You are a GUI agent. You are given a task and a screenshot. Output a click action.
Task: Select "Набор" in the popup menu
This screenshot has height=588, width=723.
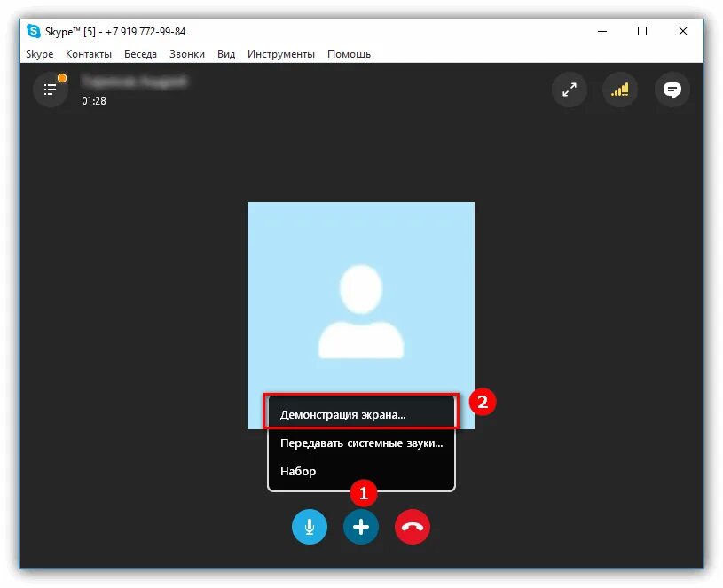pos(361,472)
